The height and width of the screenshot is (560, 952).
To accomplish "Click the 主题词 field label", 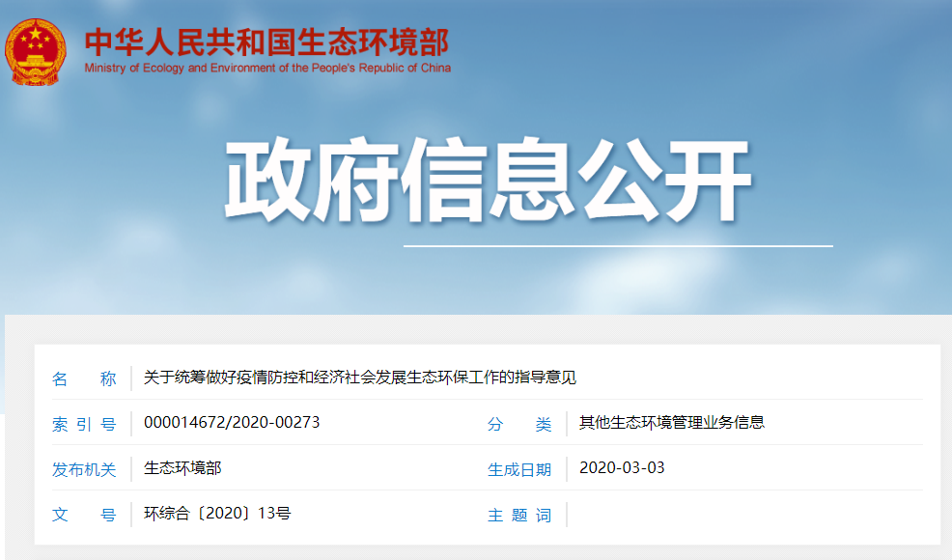I will [x=519, y=515].
